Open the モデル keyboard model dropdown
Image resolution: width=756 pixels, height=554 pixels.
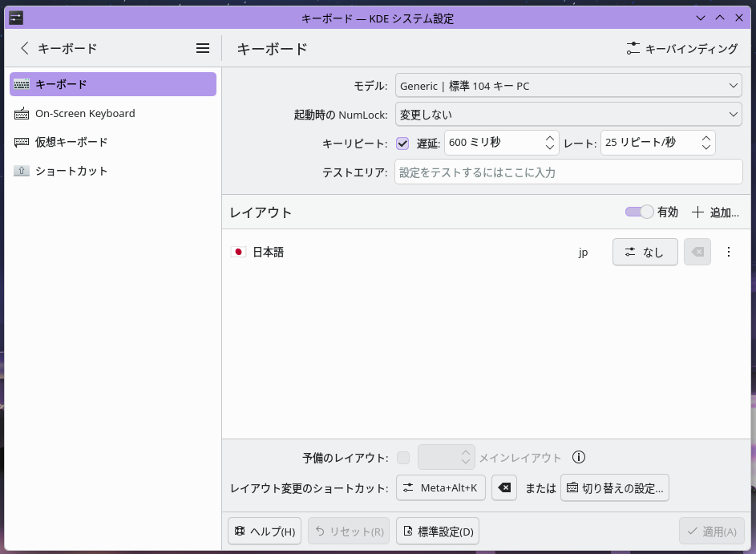[x=568, y=86]
